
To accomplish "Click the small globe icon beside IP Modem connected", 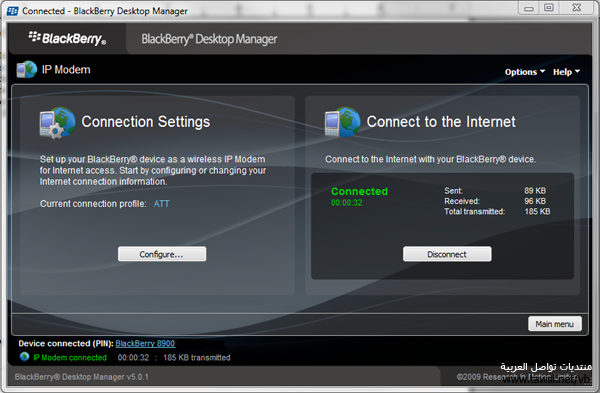I will 24,357.
